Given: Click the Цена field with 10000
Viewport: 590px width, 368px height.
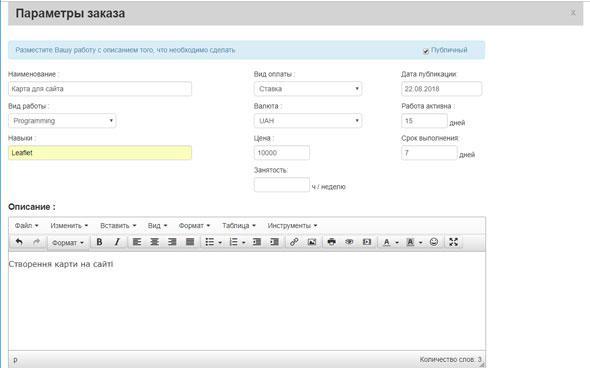Looking at the screenshot, I should 282,153.
